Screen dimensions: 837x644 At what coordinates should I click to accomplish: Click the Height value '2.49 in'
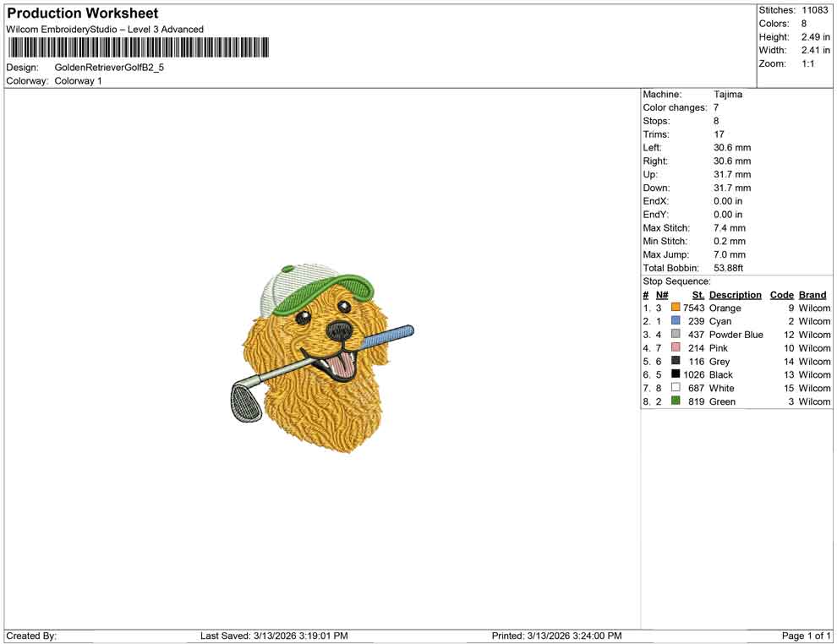click(815, 37)
